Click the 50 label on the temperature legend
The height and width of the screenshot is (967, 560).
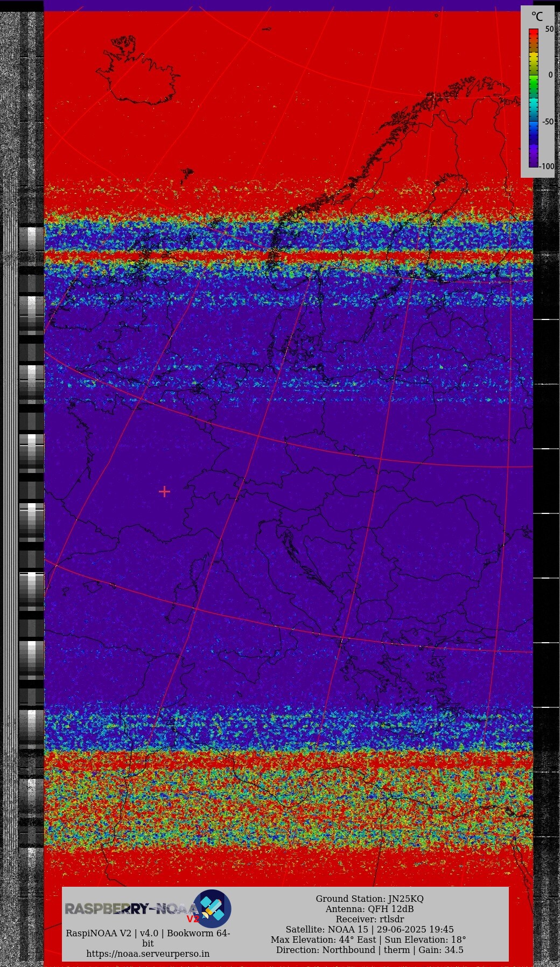coord(549,29)
